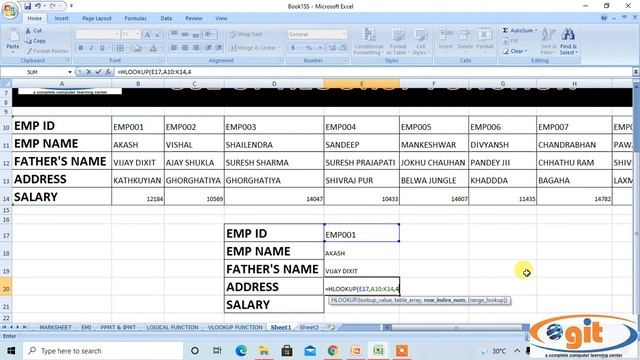Switch to the MARKSHEET sheet tab
Image resolution: width=640 pixels, height=360 pixels.
[x=56, y=327]
